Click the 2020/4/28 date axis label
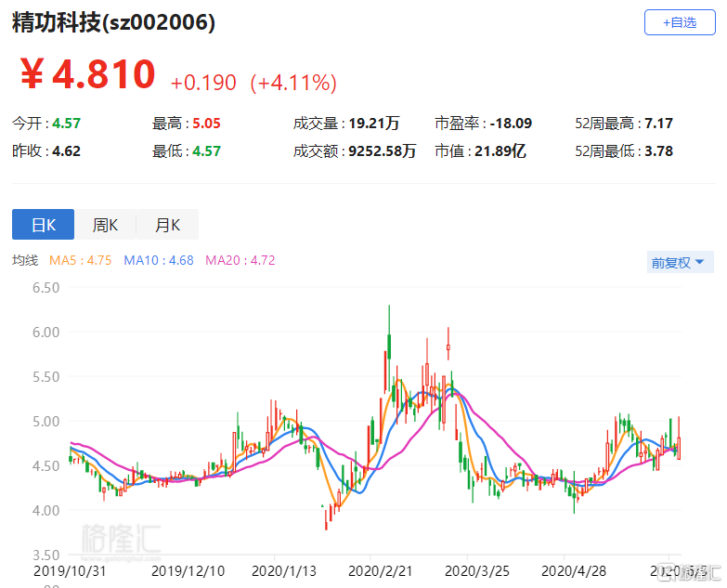The height and width of the screenshot is (588, 727). point(574,571)
